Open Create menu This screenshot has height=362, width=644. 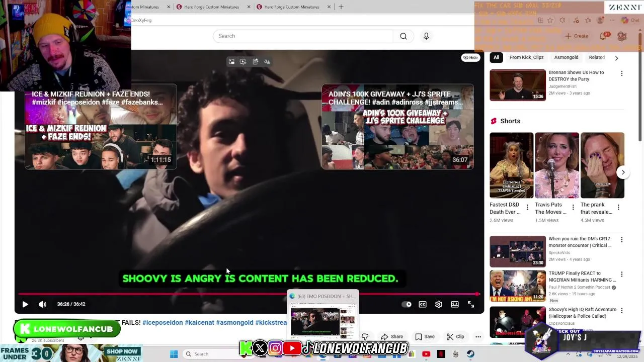point(577,36)
